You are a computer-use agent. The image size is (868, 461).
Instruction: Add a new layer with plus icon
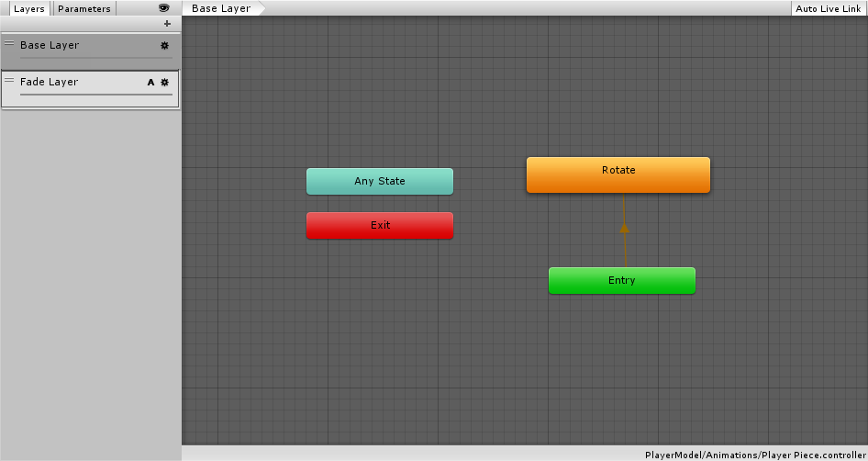coord(167,24)
